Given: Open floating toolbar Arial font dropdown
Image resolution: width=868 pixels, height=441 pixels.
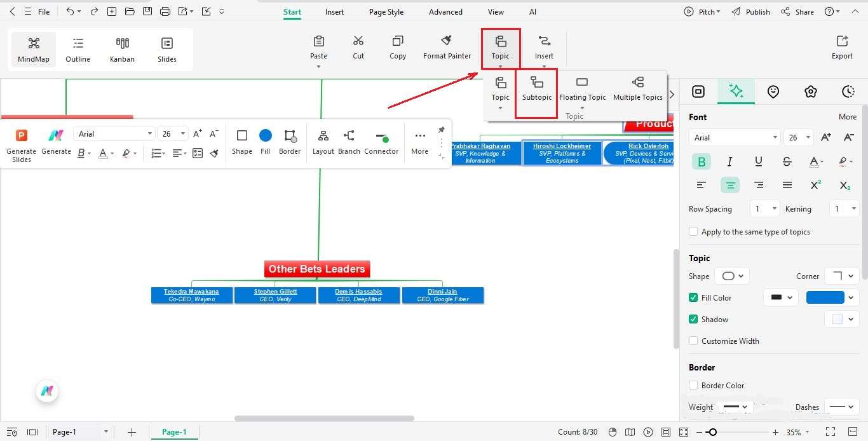Looking at the screenshot, I should [x=114, y=133].
